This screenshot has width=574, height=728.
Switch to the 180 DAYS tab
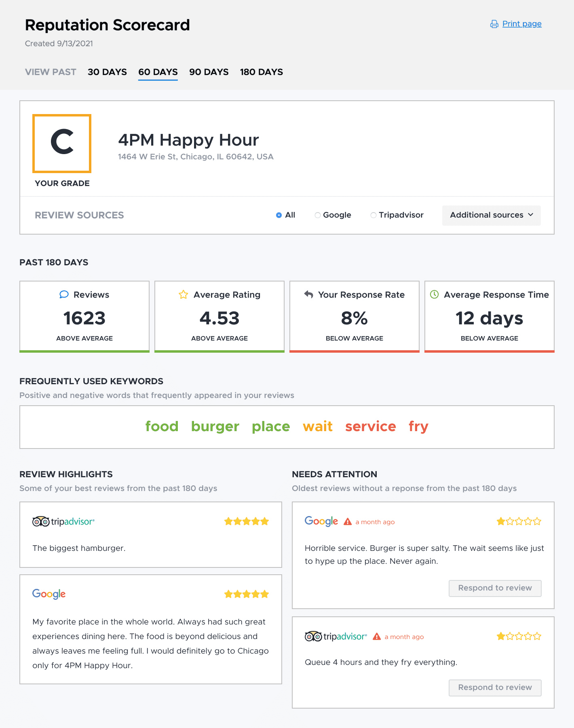(x=261, y=72)
